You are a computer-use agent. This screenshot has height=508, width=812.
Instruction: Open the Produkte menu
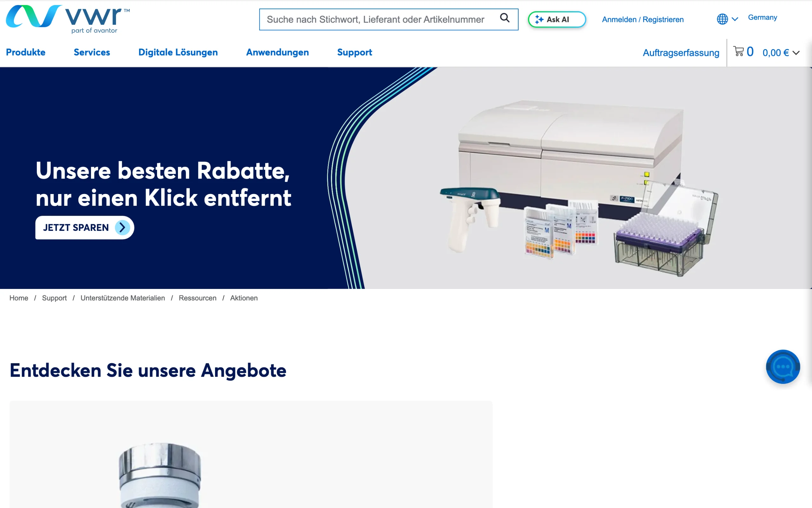(x=26, y=52)
